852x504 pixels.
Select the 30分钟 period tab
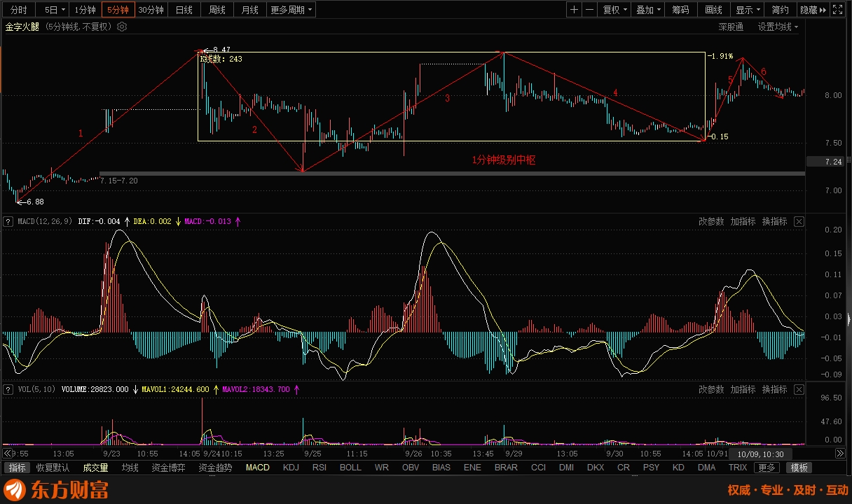coord(151,10)
